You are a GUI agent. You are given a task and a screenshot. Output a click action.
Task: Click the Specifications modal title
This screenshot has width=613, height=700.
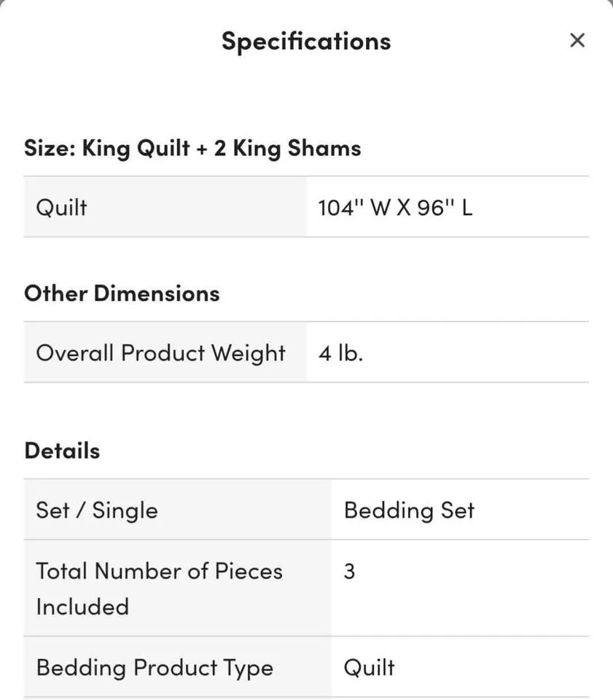click(305, 41)
